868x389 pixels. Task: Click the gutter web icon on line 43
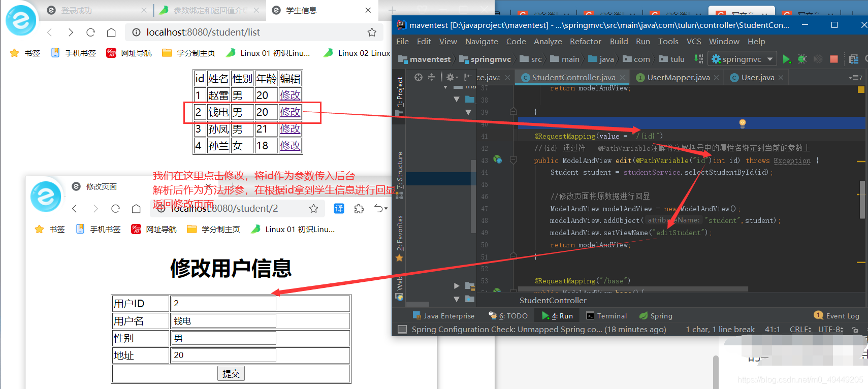498,160
